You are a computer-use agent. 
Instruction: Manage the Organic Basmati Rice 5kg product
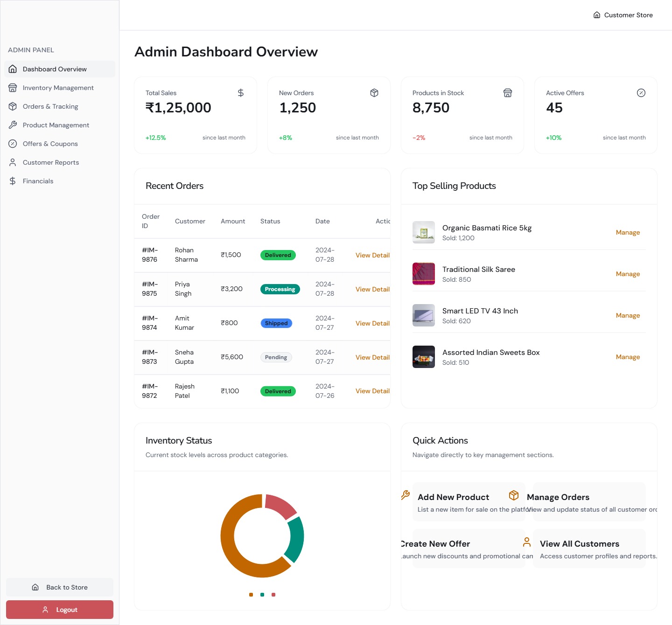click(628, 232)
